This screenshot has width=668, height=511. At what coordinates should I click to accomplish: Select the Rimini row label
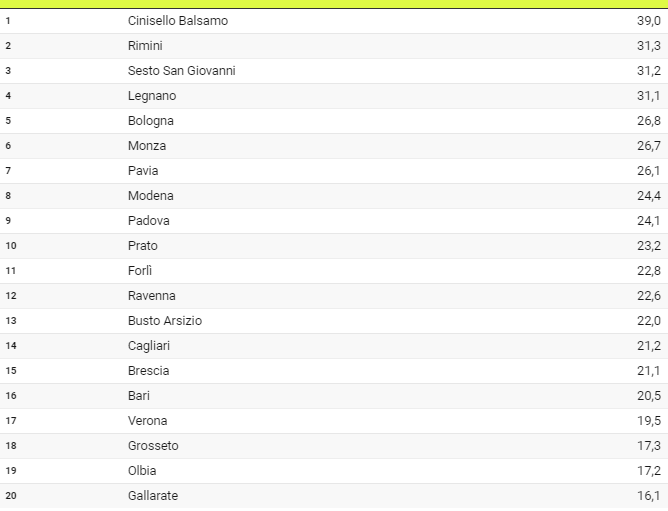tap(145, 46)
